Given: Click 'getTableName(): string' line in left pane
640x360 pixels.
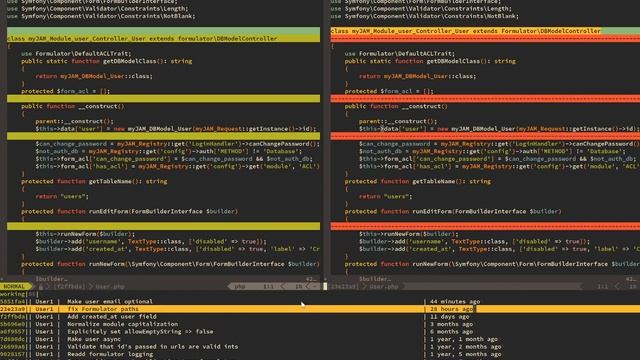Looking at the screenshot, I should [94, 181].
